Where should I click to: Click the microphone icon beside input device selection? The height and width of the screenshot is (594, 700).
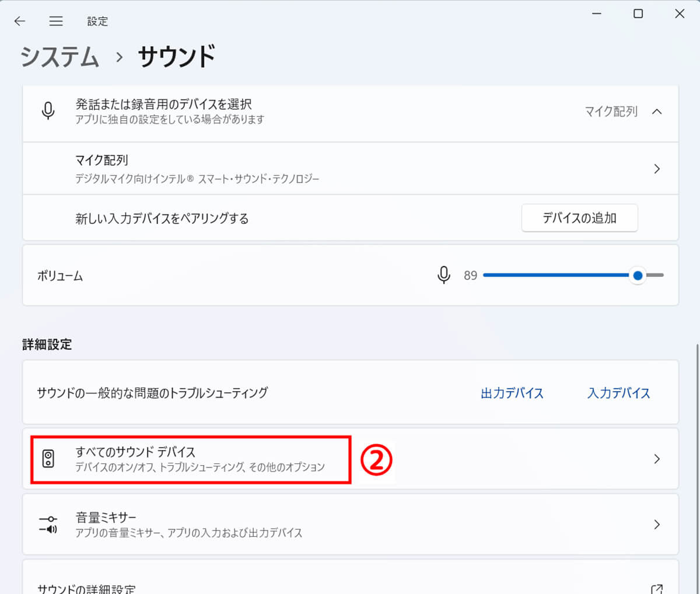(x=48, y=111)
